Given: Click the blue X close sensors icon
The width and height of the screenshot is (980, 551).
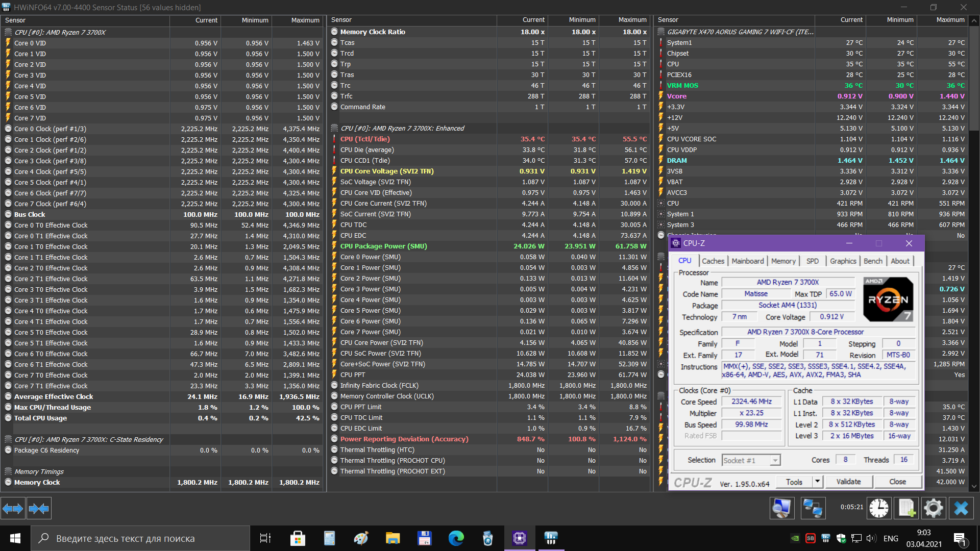Looking at the screenshot, I should click(961, 508).
